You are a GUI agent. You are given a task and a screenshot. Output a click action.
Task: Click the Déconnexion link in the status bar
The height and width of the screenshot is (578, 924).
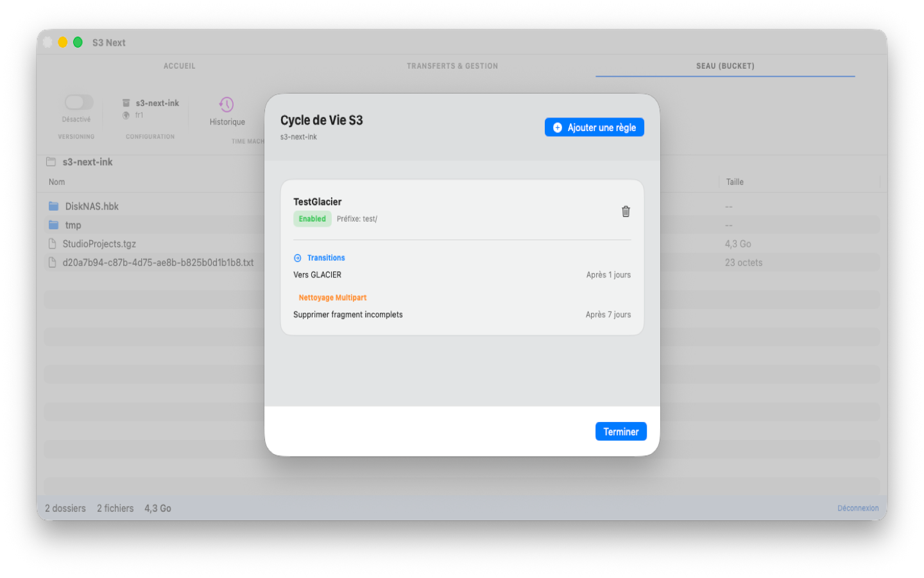(x=858, y=508)
